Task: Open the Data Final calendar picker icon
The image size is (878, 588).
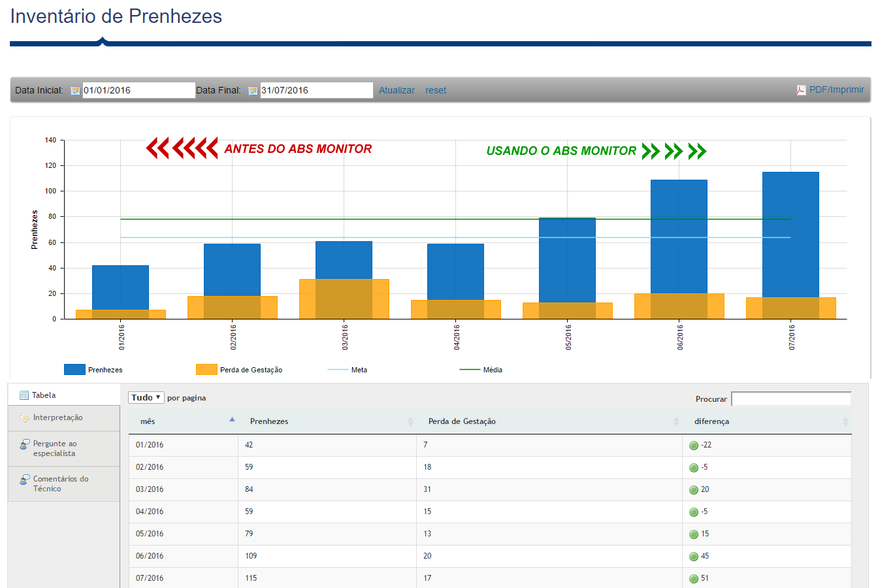Action: point(253,91)
